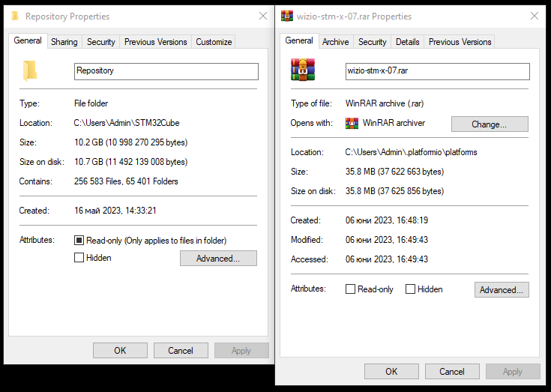Click Apply in Repository Properties
Viewport: 551px width, 392px height.
[x=241, y=351]
